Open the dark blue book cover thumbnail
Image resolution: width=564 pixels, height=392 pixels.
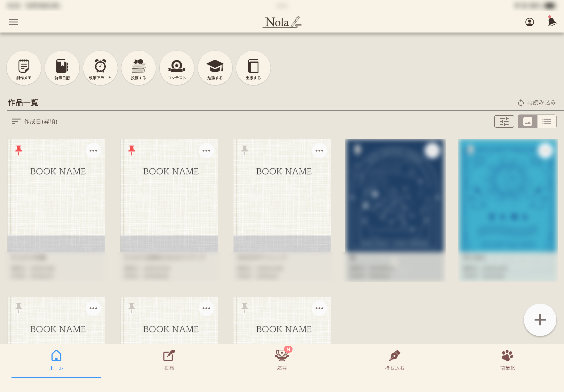pyautogui.click(x=395, y=195)
